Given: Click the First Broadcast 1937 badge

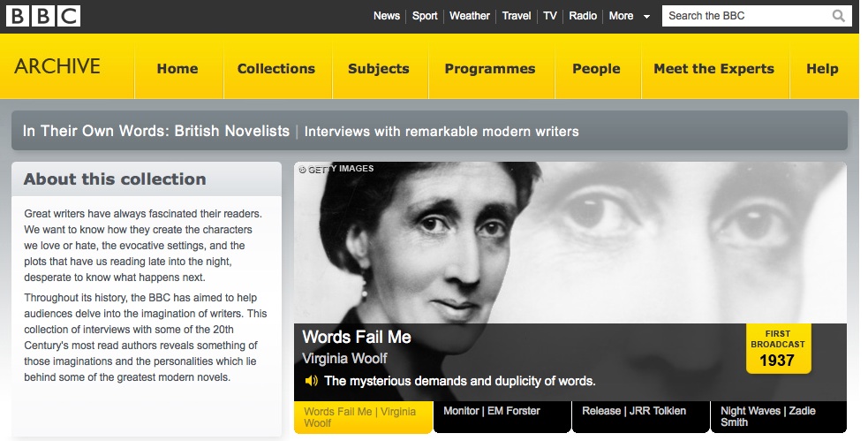Looking at the screenshot, I should click(778, 349).
